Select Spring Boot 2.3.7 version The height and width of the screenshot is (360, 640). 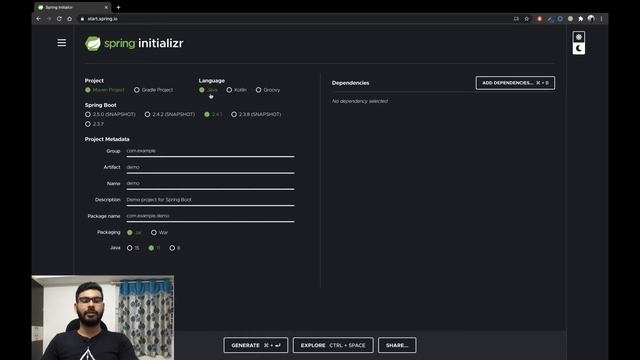coord(94,124)
